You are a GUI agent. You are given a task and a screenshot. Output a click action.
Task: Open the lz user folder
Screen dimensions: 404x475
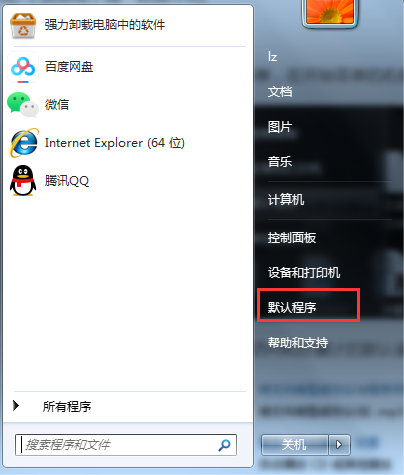click(272, 57)
